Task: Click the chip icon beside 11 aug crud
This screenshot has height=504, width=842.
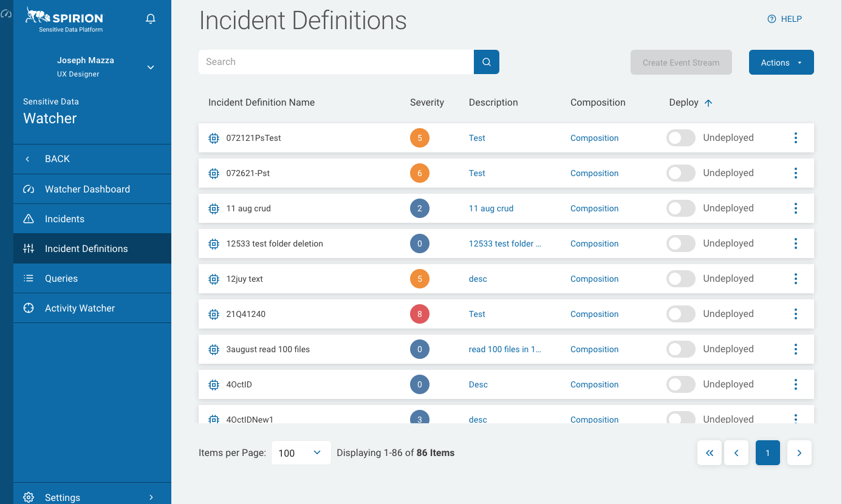Action: click(x=214, y=208)
